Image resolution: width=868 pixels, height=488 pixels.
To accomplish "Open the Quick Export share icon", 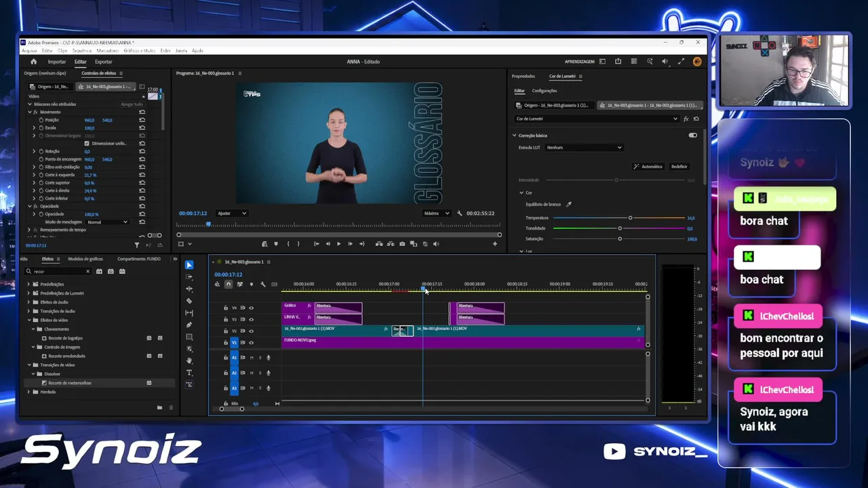I will [618, 62].
